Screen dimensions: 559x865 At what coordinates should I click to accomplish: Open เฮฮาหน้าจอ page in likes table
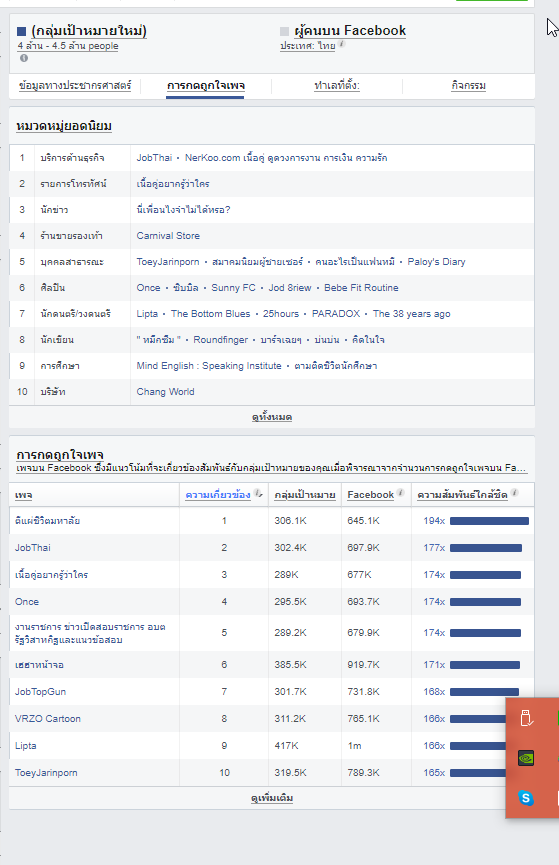coord(39,665)
